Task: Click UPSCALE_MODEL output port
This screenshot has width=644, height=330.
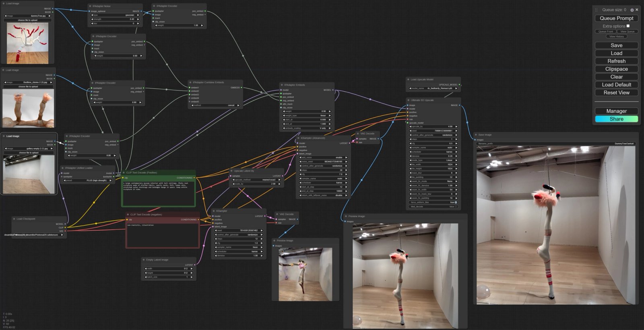Action: point(459,85)
